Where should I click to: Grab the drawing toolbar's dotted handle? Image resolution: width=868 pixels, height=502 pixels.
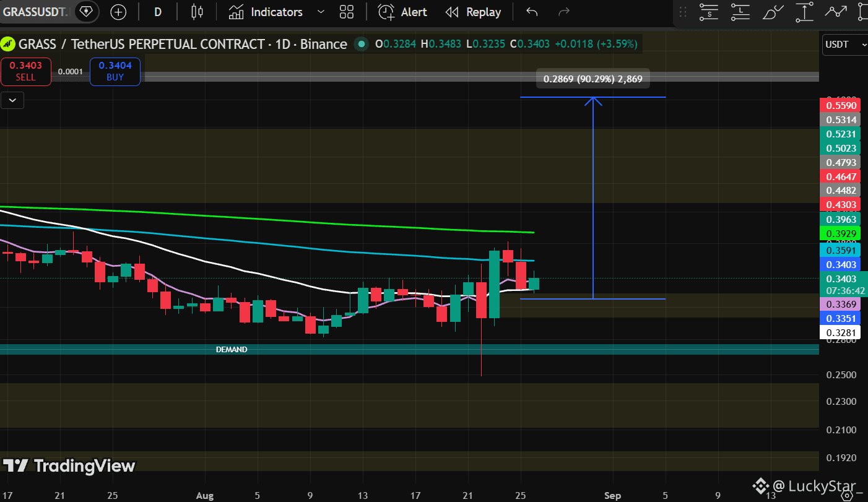(x=683, y=12)
